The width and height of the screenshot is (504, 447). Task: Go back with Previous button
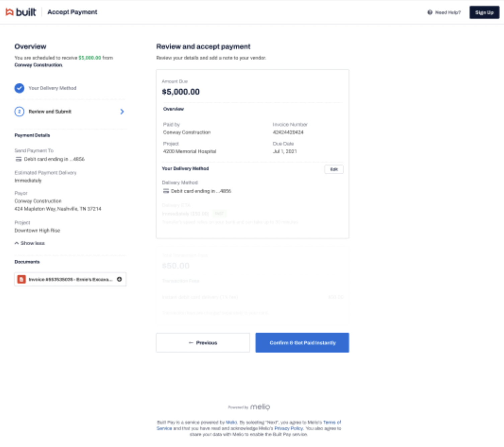coord(203,343)
